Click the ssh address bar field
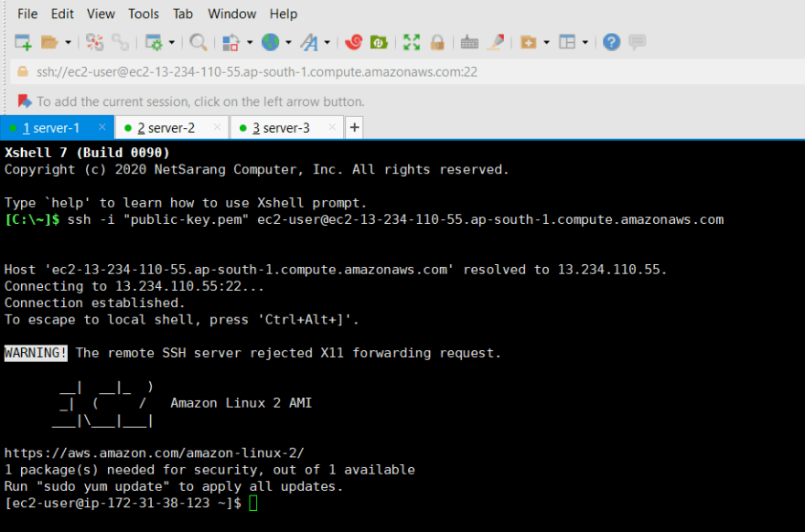The width and height of the screenshot is (805, 532). pyautogui.click(x=408, y=72)
